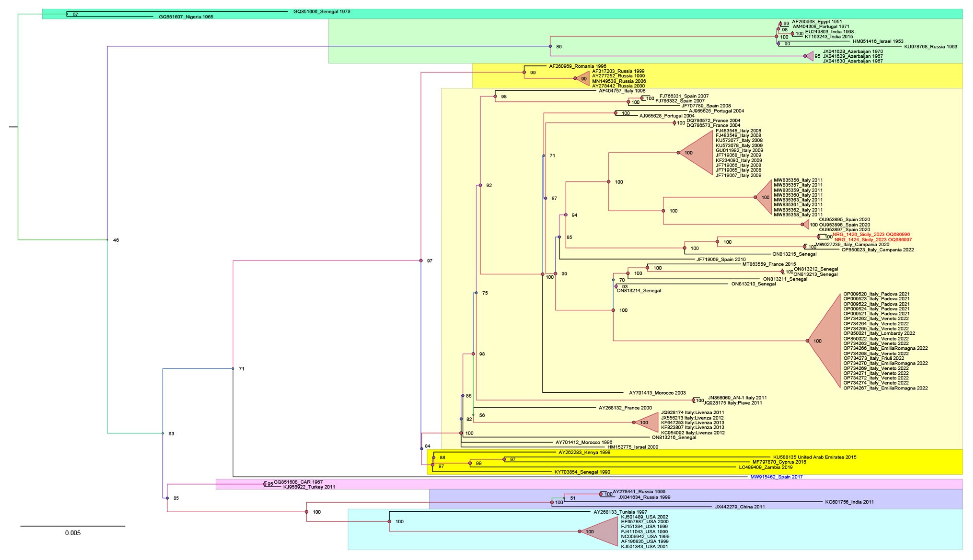Select the node circle labeled 97 on the pink branch
Viewport: 973px width, 560px height.
point(421,261)
